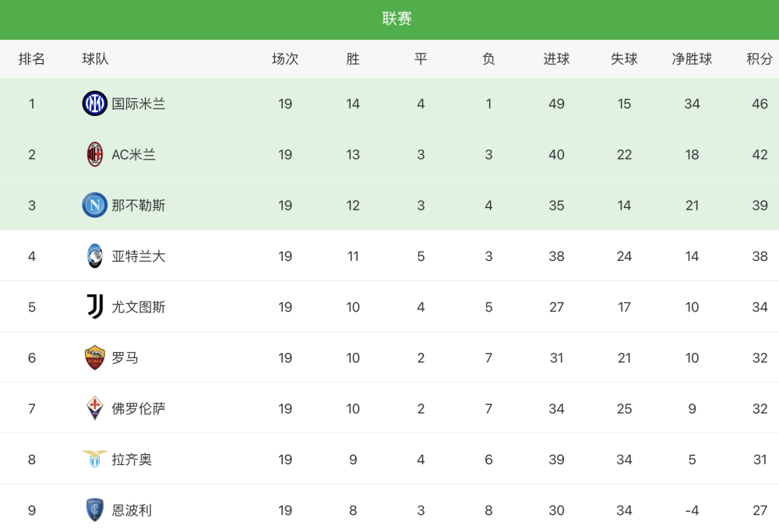The width and height of the screenshot is (779, 532).
Task: Select AC米兰 points value 42
Action: click(x=760, y=154)
